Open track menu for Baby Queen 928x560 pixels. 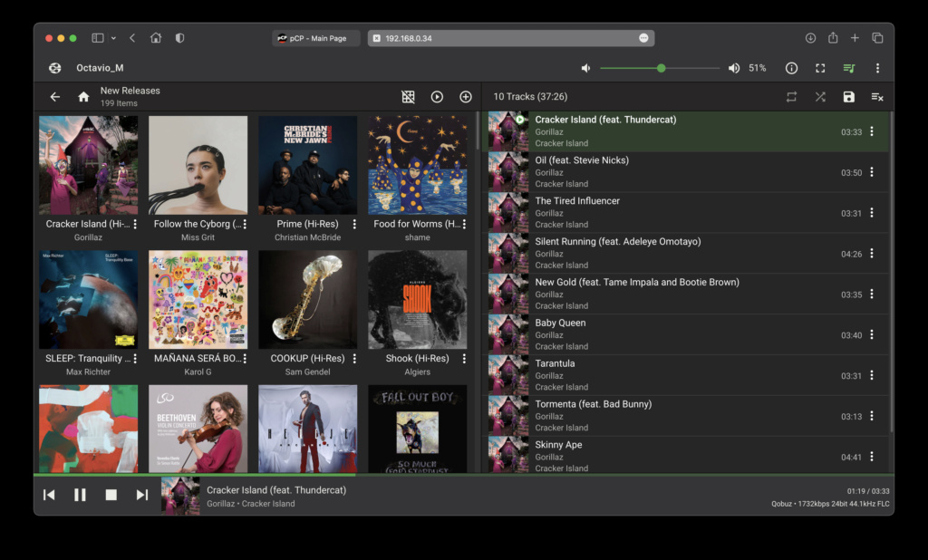(x=872, y=334)
